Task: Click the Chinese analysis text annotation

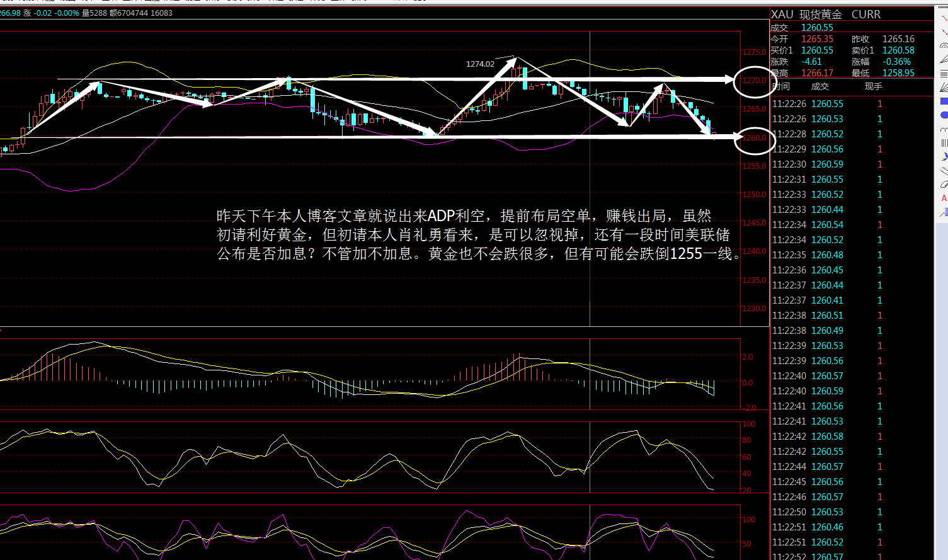Action: (x=479, y=235)
